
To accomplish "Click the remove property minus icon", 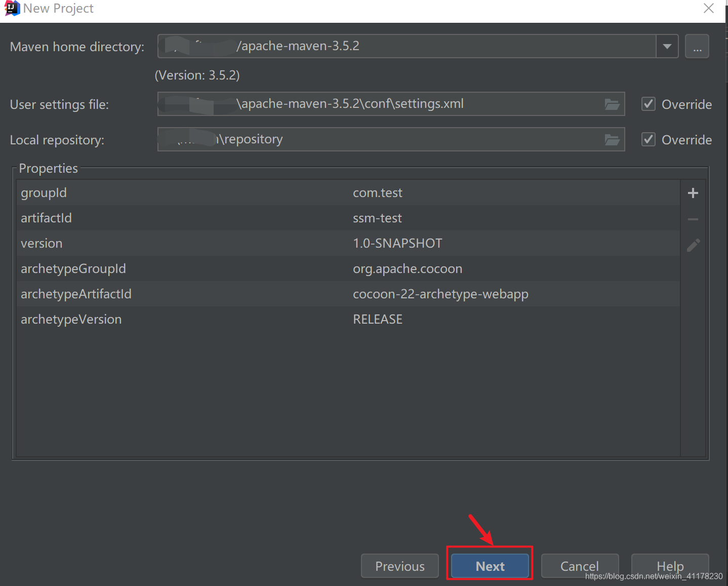I will 693,219.
